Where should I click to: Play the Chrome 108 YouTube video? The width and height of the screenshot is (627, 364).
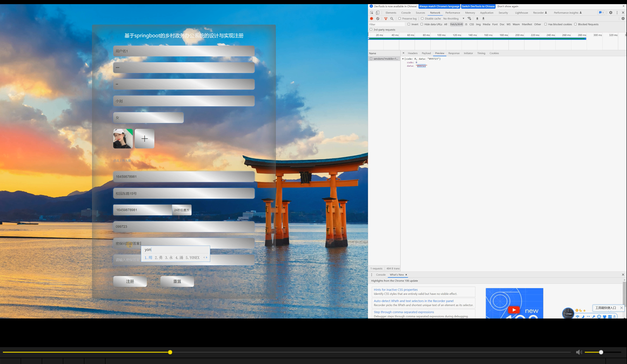pos(514,310)
